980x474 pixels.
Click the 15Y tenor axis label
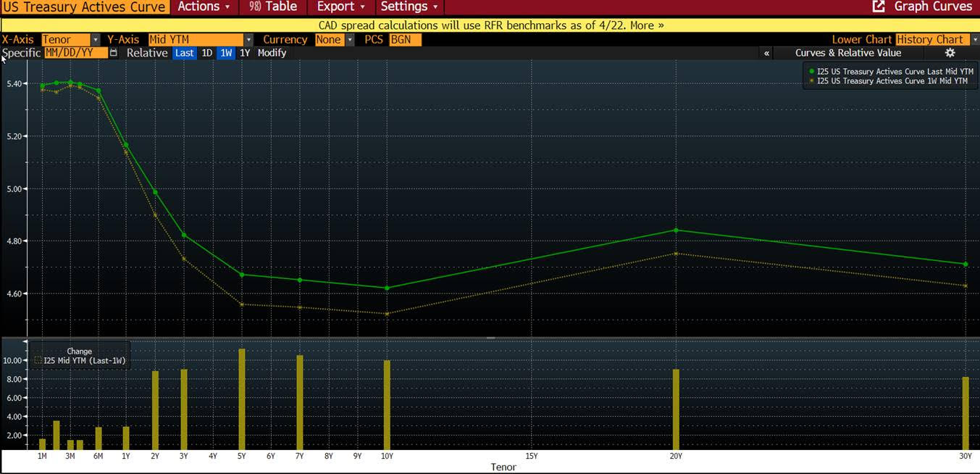click(x=531, y=456)
